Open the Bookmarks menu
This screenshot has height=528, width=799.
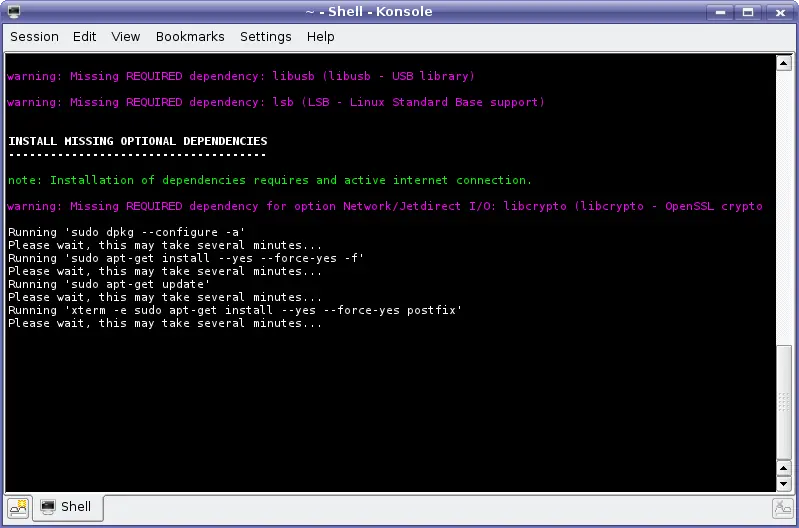click(190, 37)
